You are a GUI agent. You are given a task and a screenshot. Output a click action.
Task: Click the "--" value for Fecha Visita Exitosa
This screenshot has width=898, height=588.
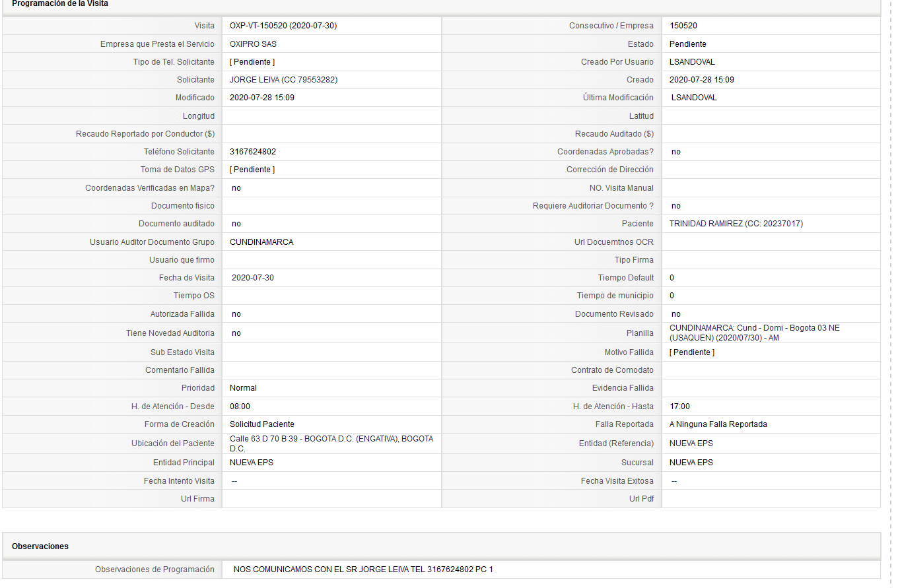[x=674, y=481]
